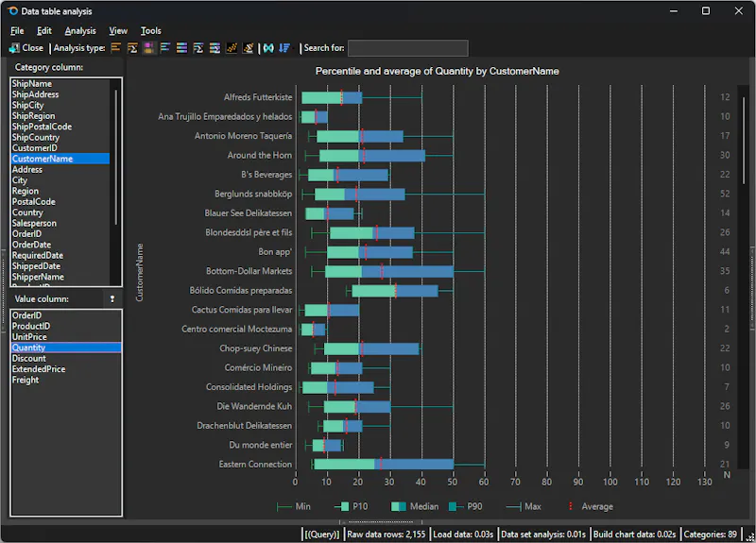Select OrderDate in Category column list
This screenshot has height=543, width=756.
pos(60,245)
